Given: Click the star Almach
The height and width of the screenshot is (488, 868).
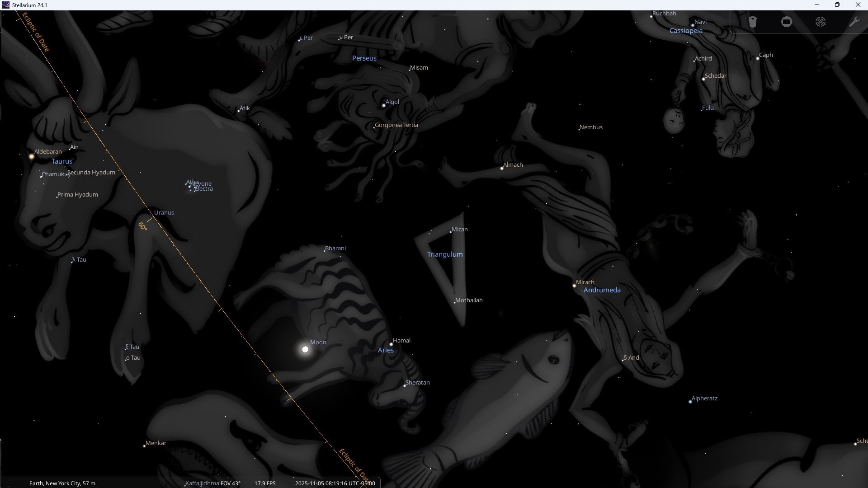Looking at the screenshot, I should tap(502, 168).
